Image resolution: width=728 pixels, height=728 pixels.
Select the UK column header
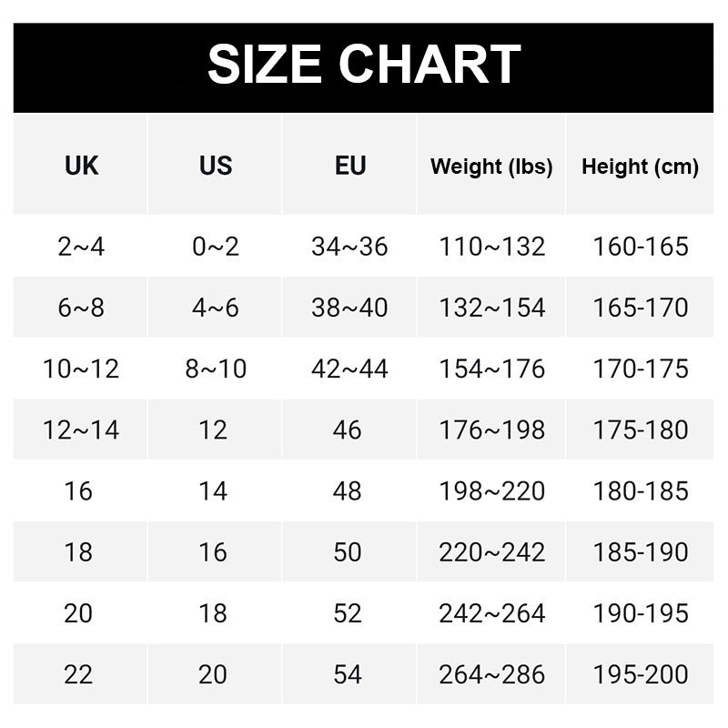(x=81, y=166)
